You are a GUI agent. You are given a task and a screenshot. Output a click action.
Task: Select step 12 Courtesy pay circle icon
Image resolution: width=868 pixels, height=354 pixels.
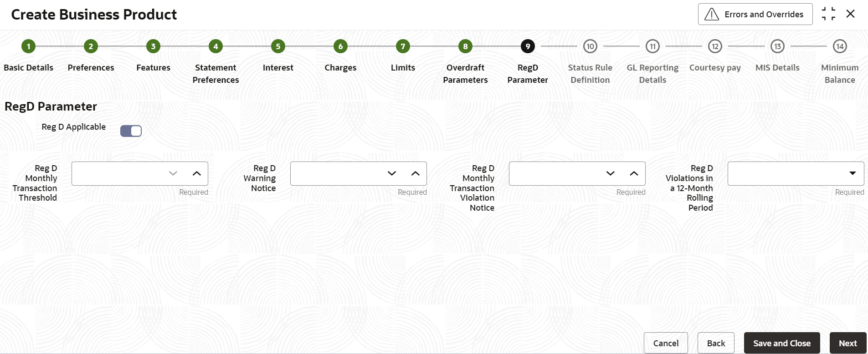[715, 46]
